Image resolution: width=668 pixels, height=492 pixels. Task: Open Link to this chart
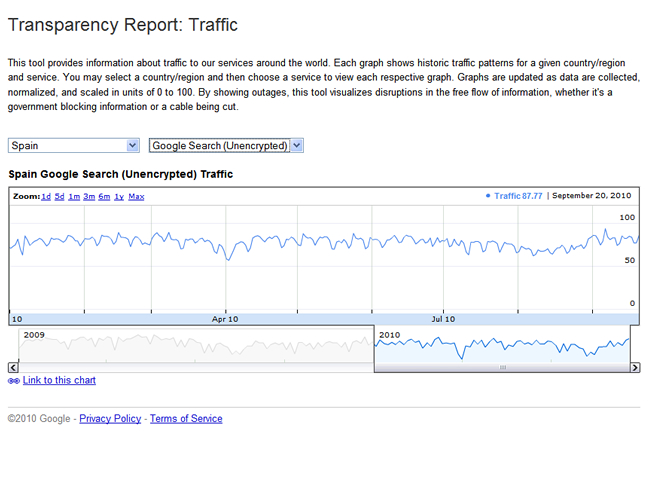(x=59, y=380)
